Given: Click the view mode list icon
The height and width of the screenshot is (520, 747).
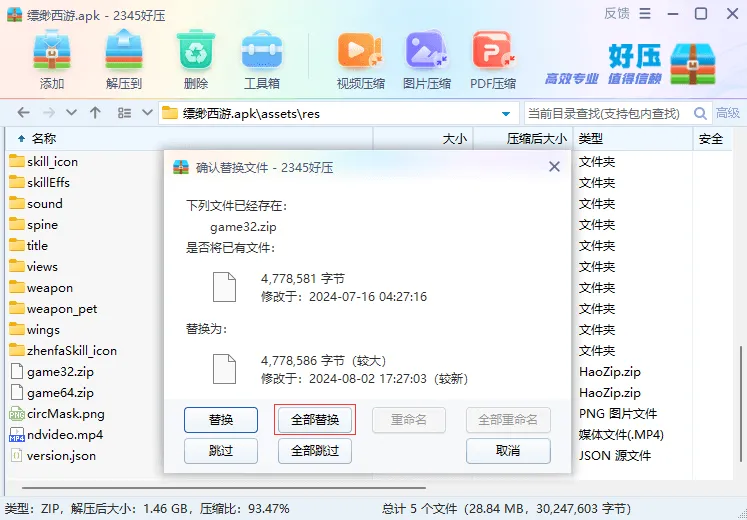Looking at the screenshot, I should (x=124, y=113).
